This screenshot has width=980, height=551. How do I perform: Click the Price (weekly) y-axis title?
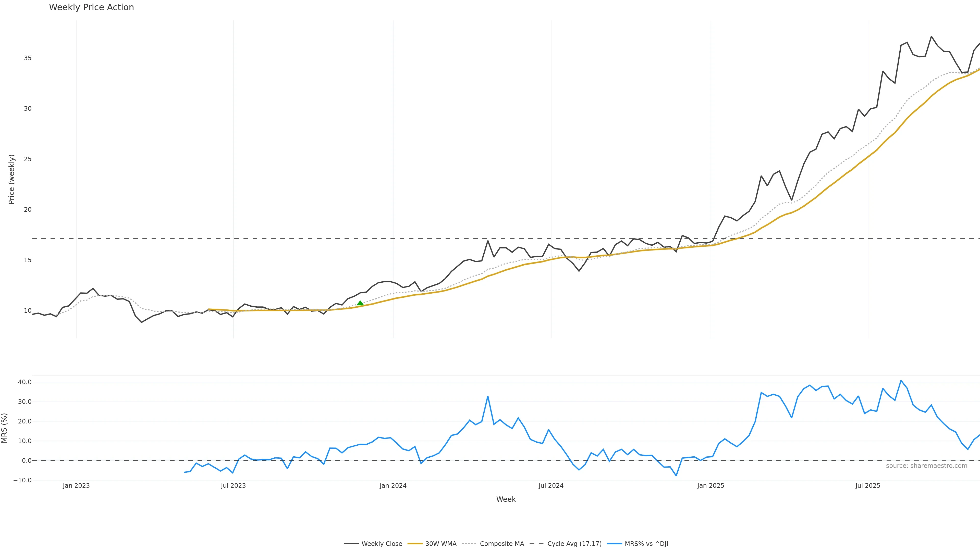pyautogui.click(x=11, y=179)
